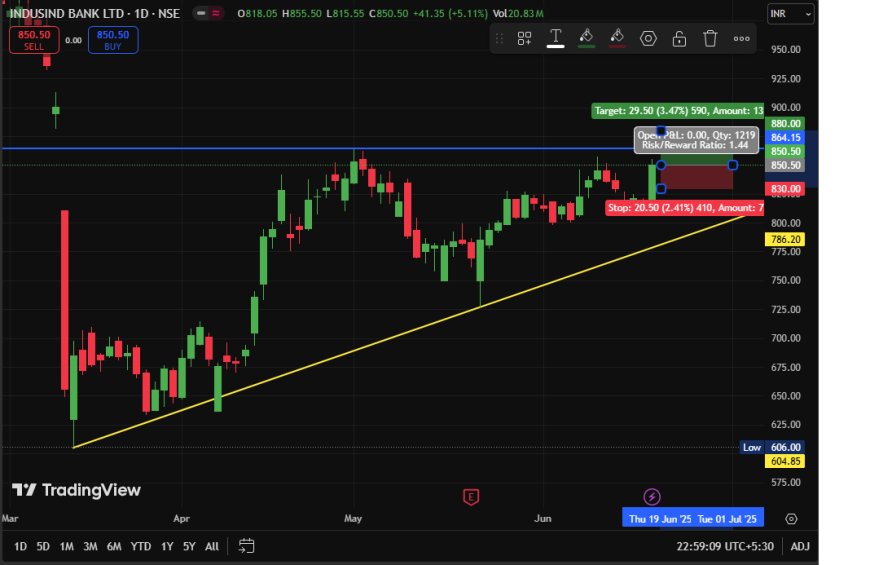Click the Vol 20.83 M readout

click(x=518, y=13)
